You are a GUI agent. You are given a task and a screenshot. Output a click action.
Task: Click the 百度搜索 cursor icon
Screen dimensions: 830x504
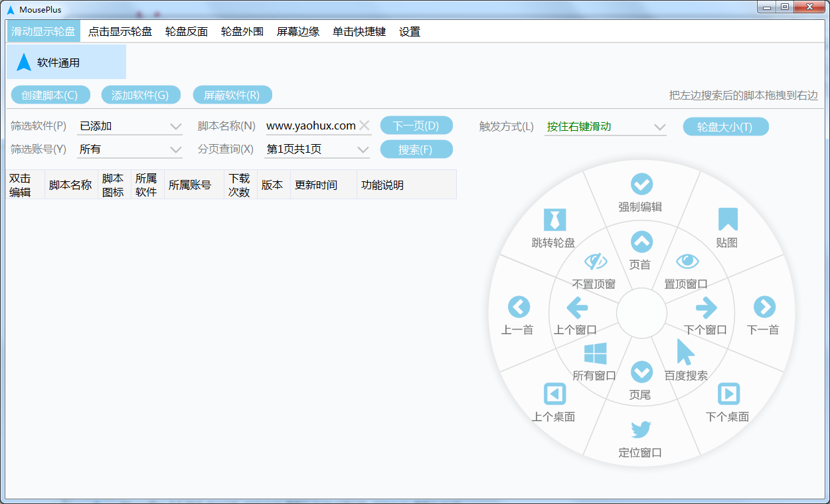coord(685,352)
